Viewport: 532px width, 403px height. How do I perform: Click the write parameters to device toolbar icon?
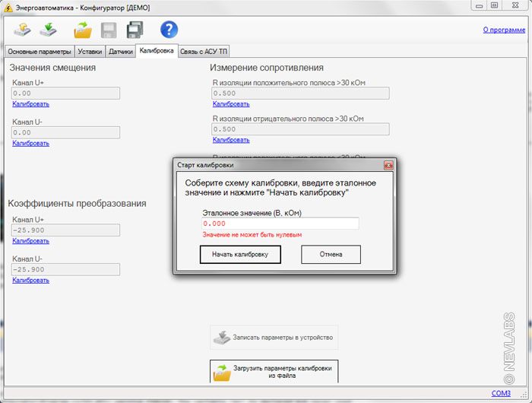(x=49, y=30)
